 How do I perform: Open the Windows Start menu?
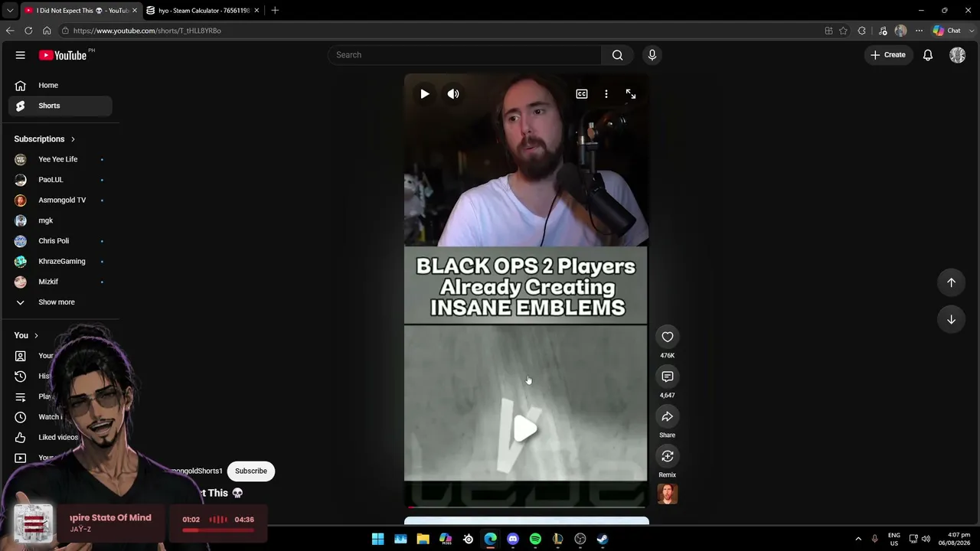click(377, 539)
